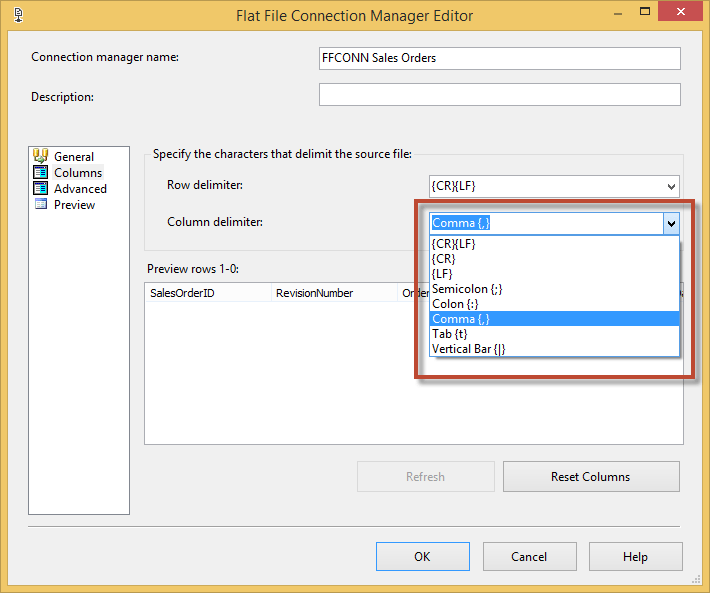
Task: Click the General page icon
Action: (41, 156)
